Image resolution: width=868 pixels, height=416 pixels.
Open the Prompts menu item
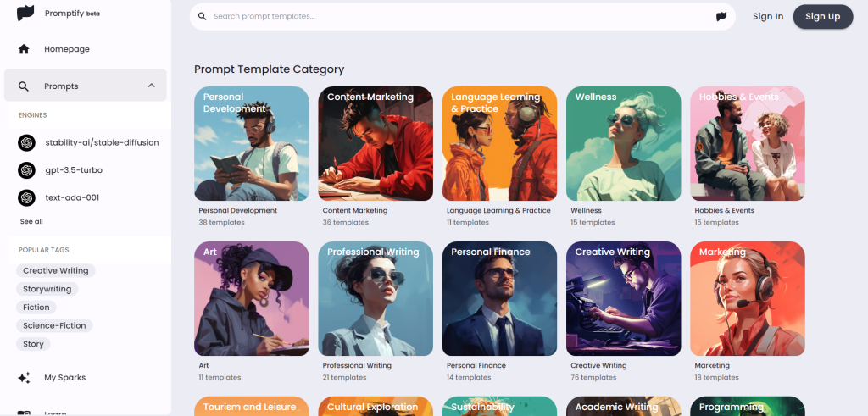(86, 86)
